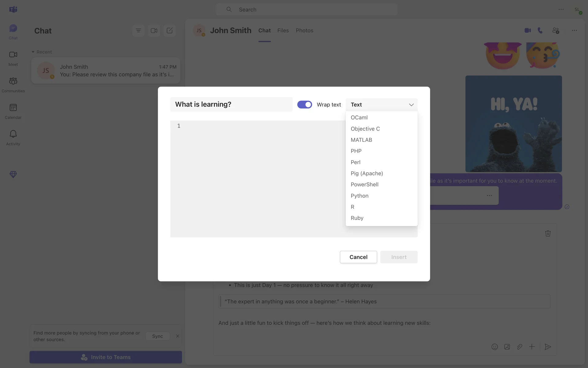Toggle the Wrap text switch
Screen dimensions: 588x368
(x=304, y=105)
